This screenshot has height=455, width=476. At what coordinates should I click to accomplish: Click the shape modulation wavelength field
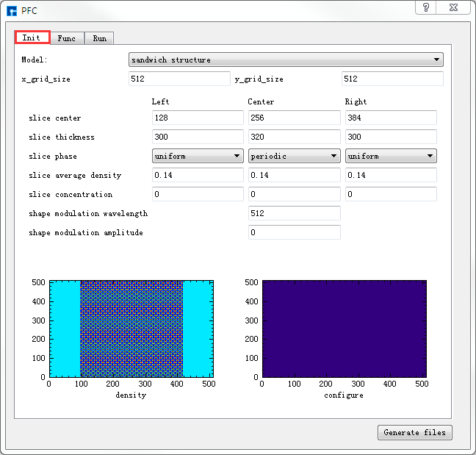point(295,213)
